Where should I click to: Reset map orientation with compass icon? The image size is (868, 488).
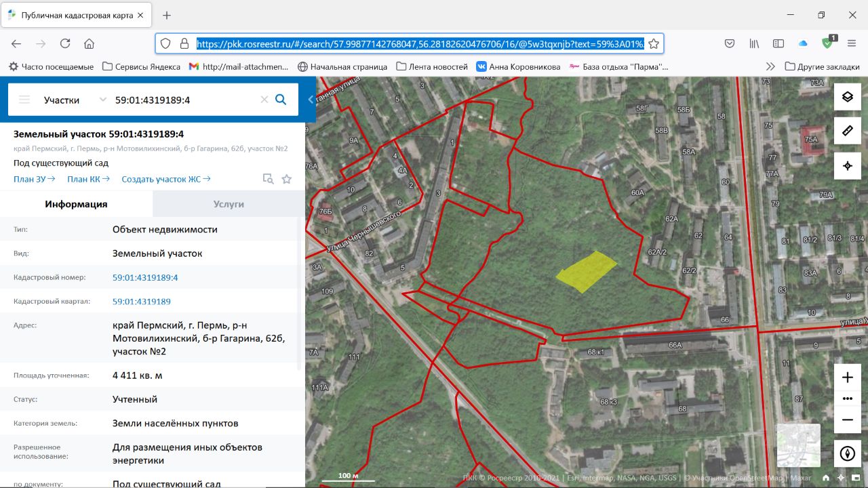pos(847,454)
